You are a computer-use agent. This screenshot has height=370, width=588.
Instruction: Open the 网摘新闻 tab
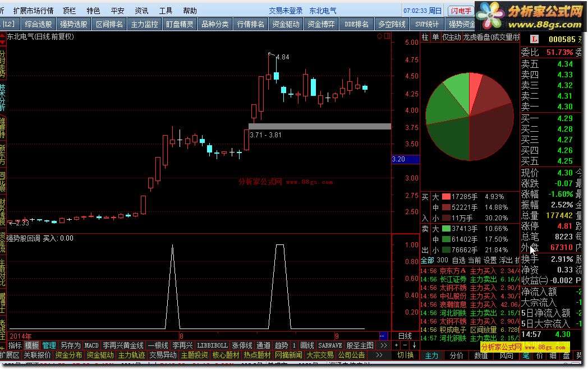(289, 355)
